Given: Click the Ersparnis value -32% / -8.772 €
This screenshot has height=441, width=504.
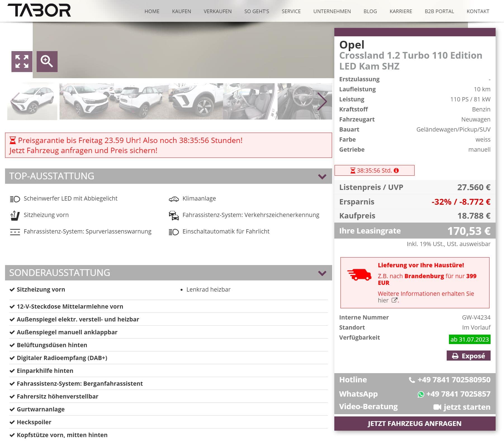Looking at the screenshot, I should [461, 202].
